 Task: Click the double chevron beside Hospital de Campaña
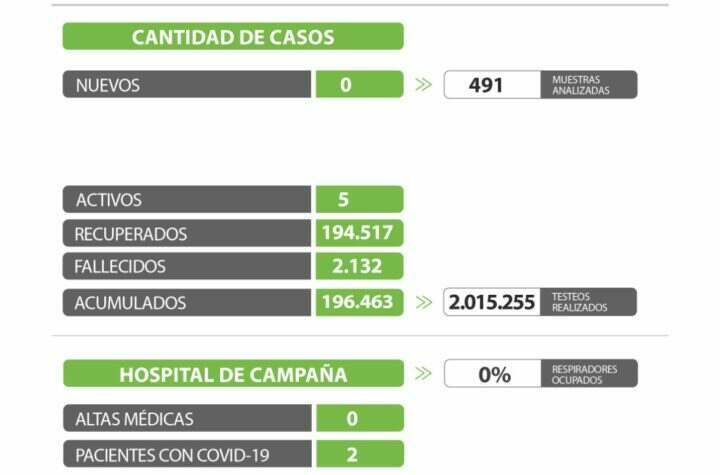pyautogui.click(x=423, y=374)
